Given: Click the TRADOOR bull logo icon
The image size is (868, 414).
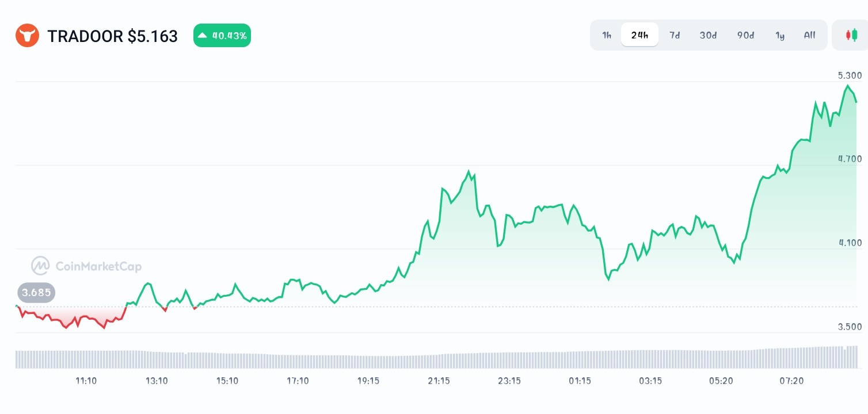Looking at the screenshot, I should [27, 36].
